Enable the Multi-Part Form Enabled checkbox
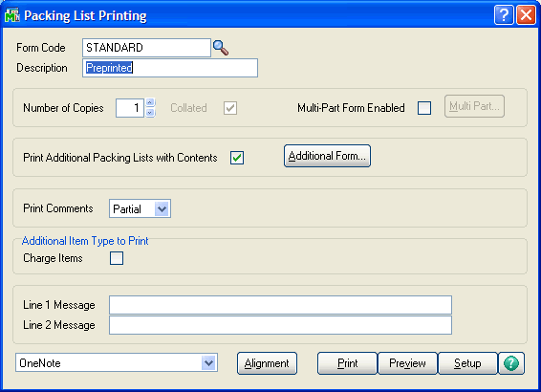 point(424,108)
